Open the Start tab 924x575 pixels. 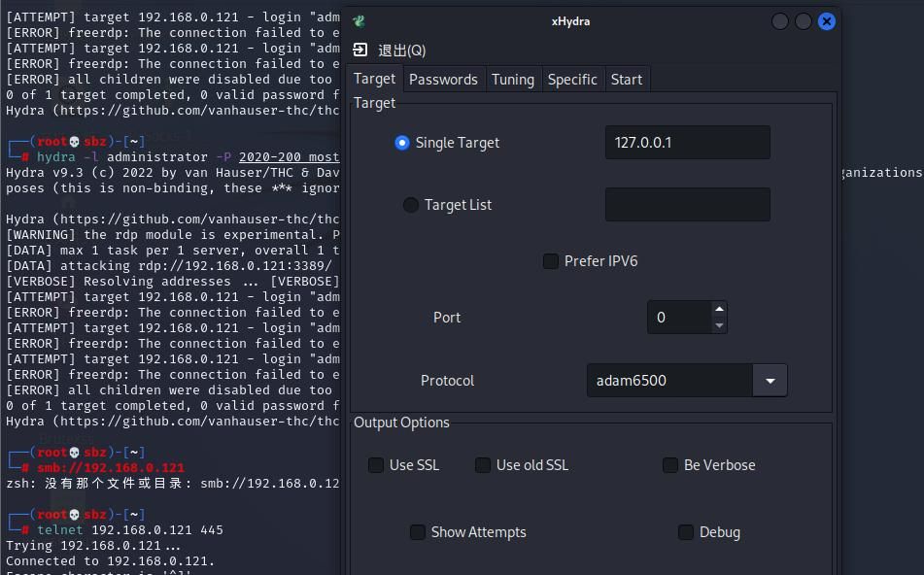pos(626,80)
